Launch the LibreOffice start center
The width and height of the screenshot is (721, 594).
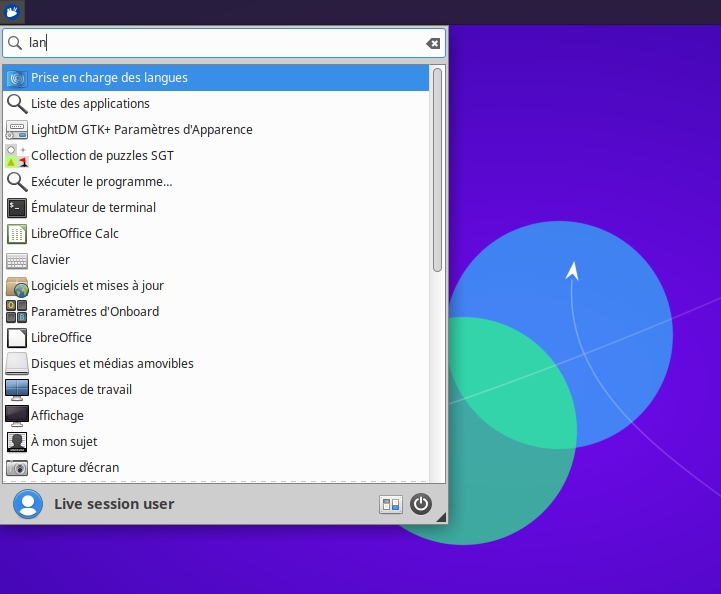click(61, 338)
